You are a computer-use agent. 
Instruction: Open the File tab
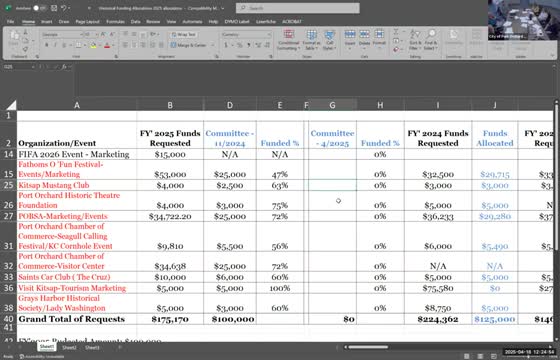click(10, 21)
